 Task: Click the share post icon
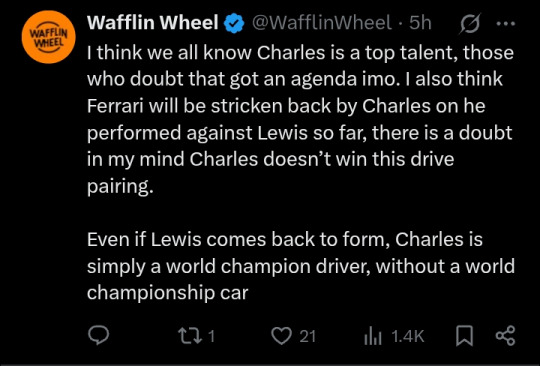coord(505,336)
